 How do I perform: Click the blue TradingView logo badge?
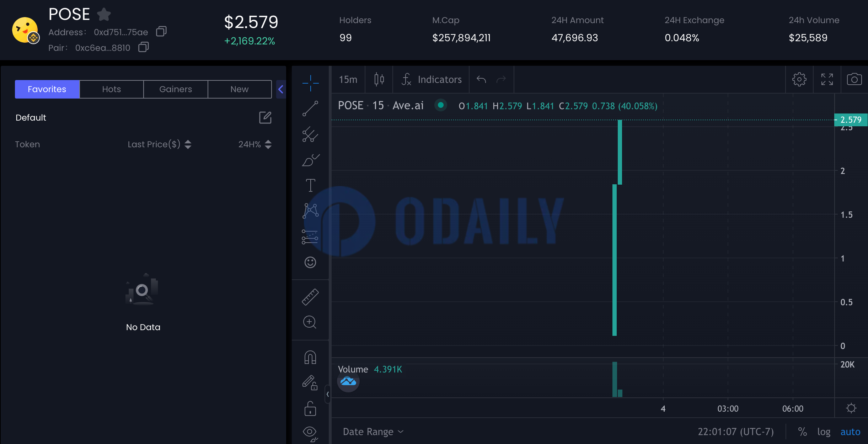coord(348,381)
